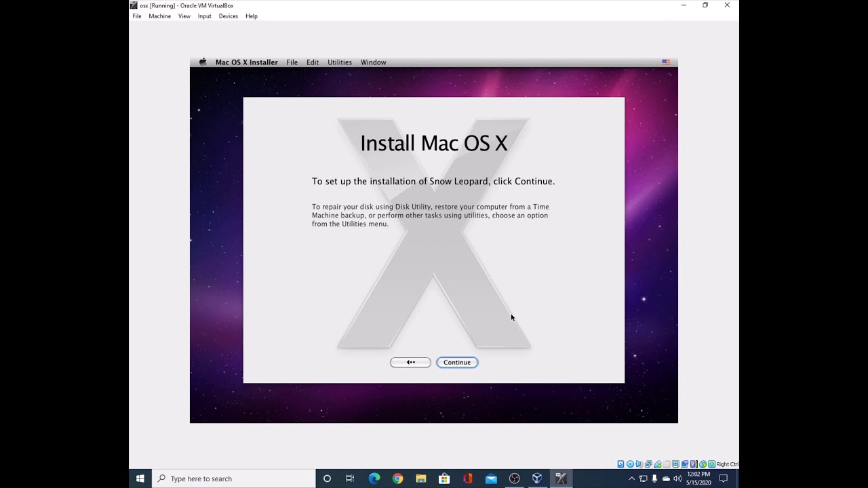Open Microsoft Office from taskbar
The height and width of the screenshot is (488, 868).
click(x=467, y=479)
